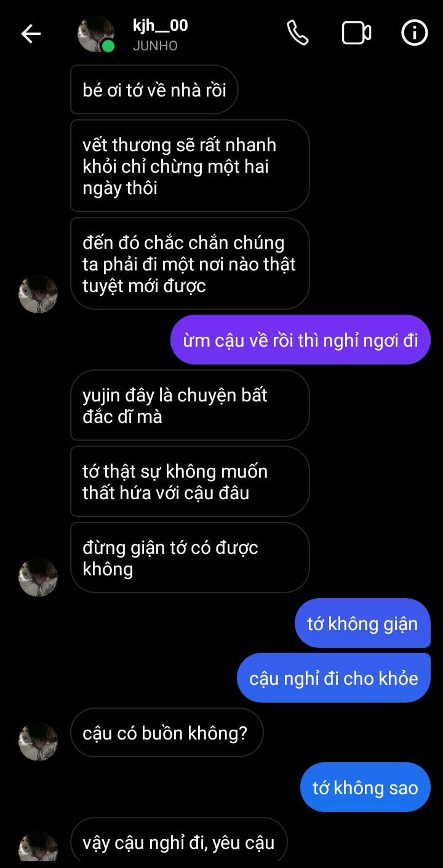Image resolution: width=443 pixels, height=868 pixels.
Task: Open conversation info icon
Action: [x=414, y=33]
